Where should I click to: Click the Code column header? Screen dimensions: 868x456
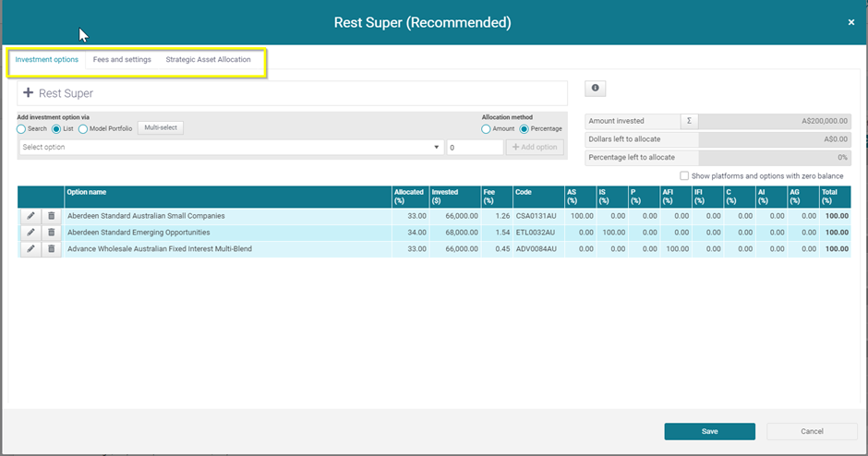tap(538, 197)
